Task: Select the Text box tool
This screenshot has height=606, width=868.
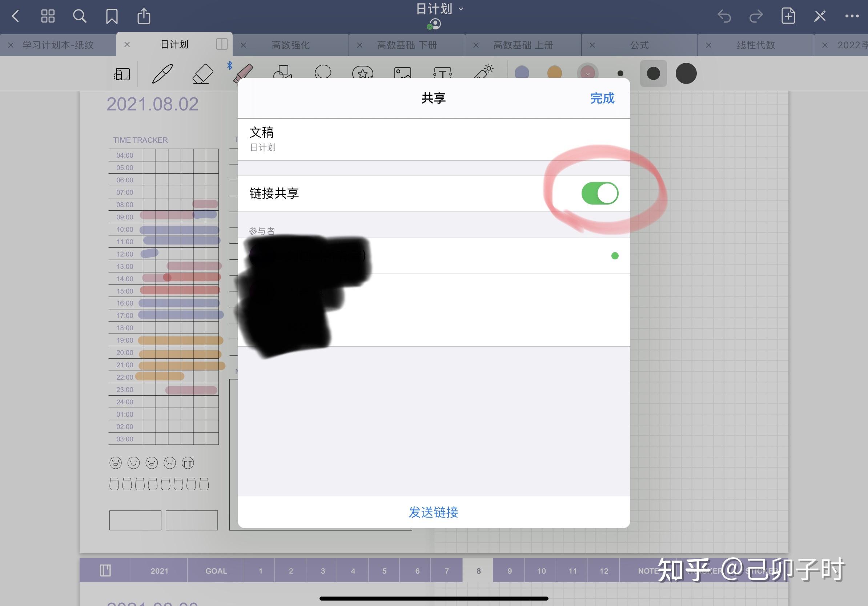Action: click(x=443, y=72)
